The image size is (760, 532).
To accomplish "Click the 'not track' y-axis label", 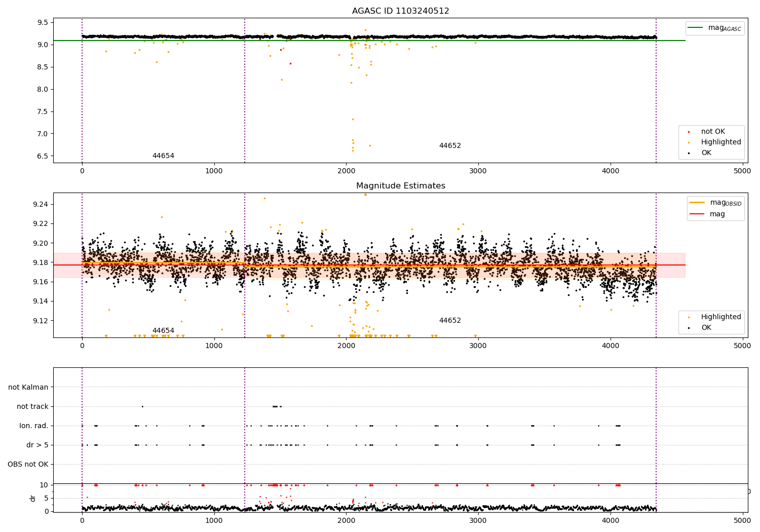I will [x=32, y=406].
